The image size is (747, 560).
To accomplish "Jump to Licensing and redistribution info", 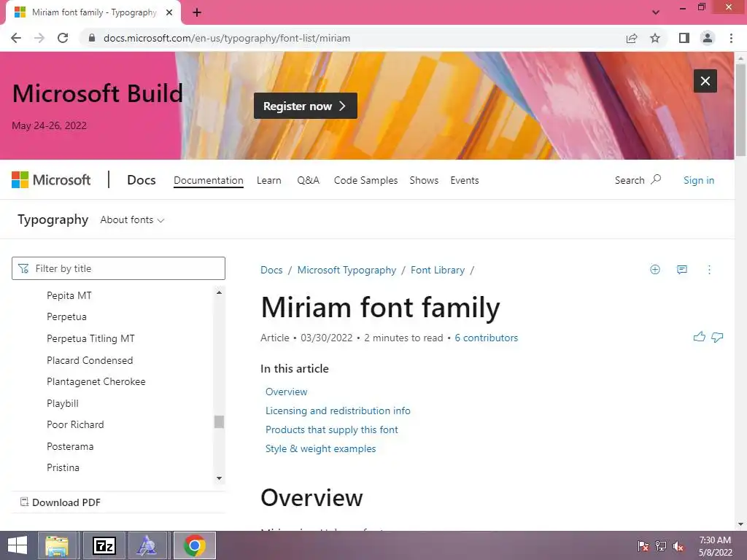I will [338, 411].
